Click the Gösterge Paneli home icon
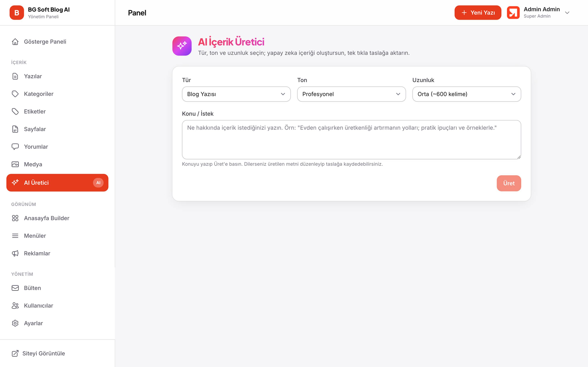588x367 pixels. (x=15, y=42)
